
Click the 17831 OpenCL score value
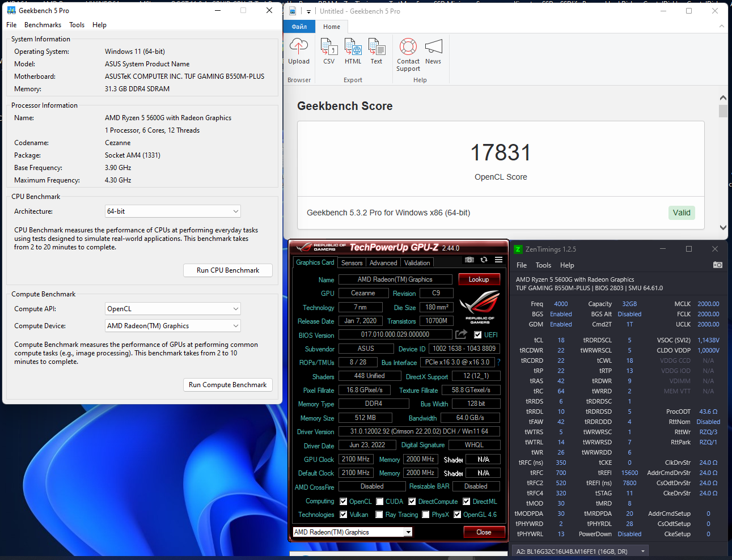[x=501, y=152]
